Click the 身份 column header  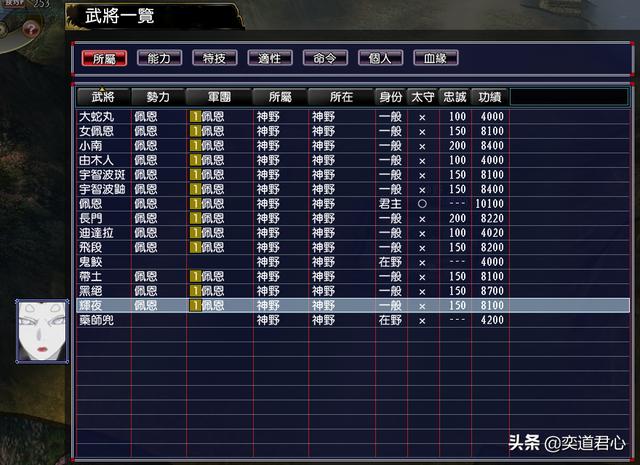pos(389,97)
